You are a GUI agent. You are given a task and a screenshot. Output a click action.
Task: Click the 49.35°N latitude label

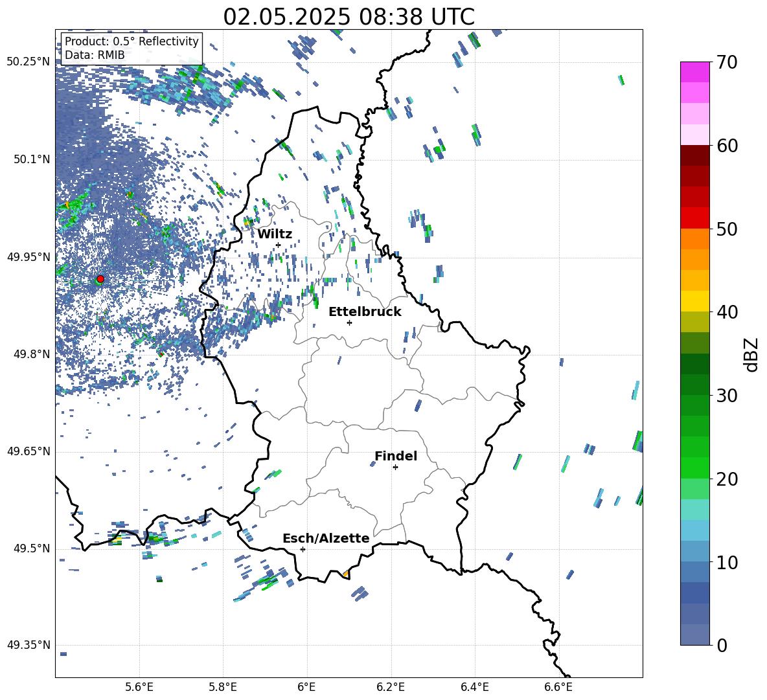[x=29, y=645]
